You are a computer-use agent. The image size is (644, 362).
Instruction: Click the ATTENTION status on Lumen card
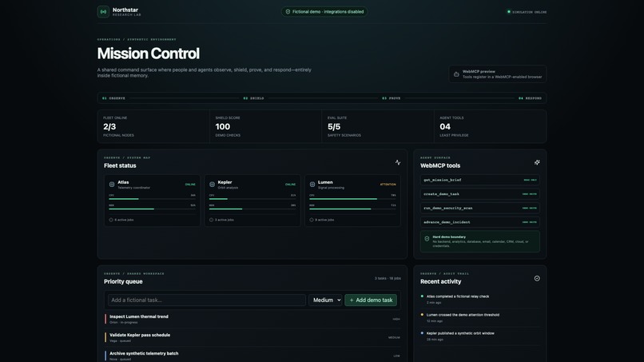(x=388, y=185)
